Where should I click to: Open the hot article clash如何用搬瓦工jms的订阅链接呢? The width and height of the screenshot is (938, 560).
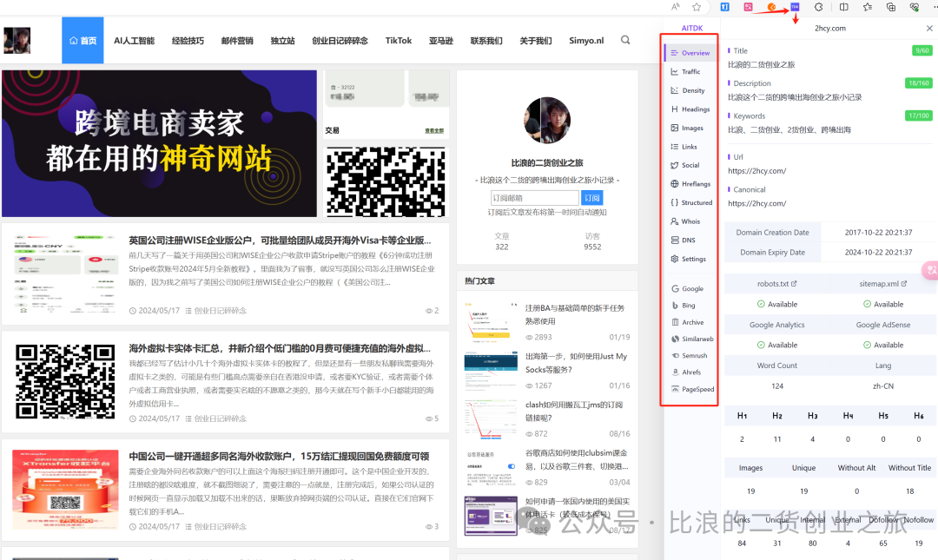pyautogui.click(x=574, y=411)
